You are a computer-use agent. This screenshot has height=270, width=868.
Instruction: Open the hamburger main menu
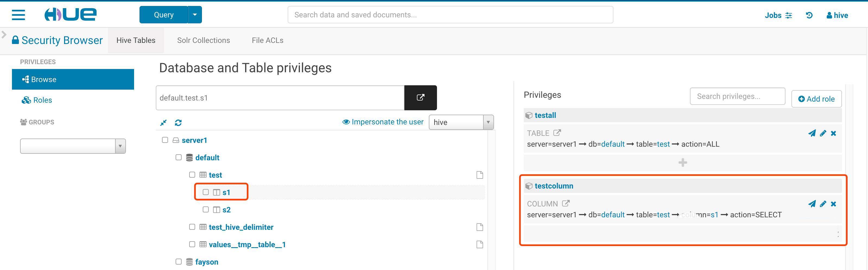coord(18,15)
